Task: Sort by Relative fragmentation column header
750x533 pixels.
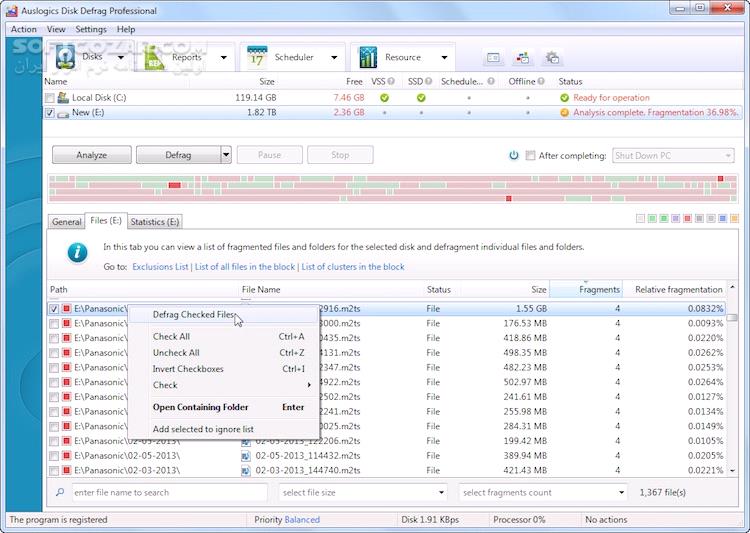Action: click(x=674, y=290)
